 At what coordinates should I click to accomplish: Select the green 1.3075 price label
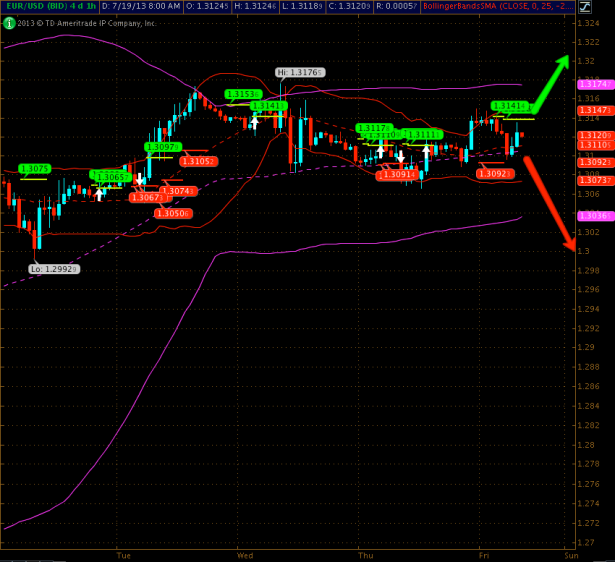(34, 168)
